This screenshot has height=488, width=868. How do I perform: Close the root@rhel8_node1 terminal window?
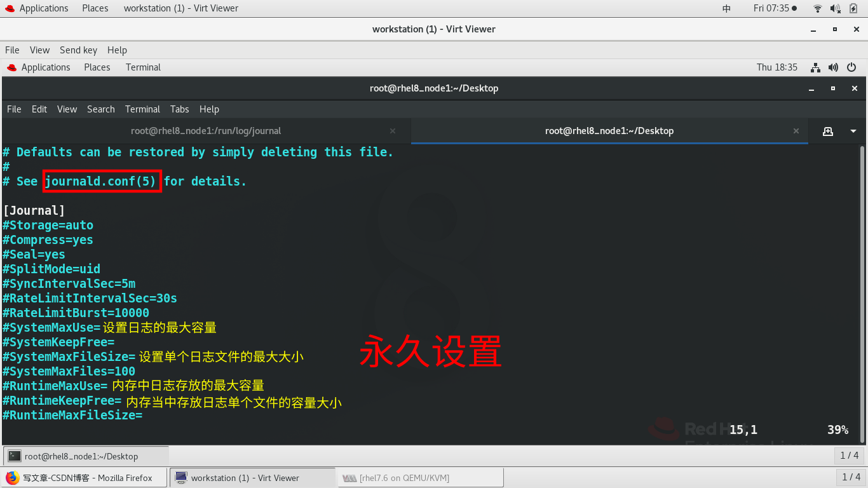(x=855, y=88)
